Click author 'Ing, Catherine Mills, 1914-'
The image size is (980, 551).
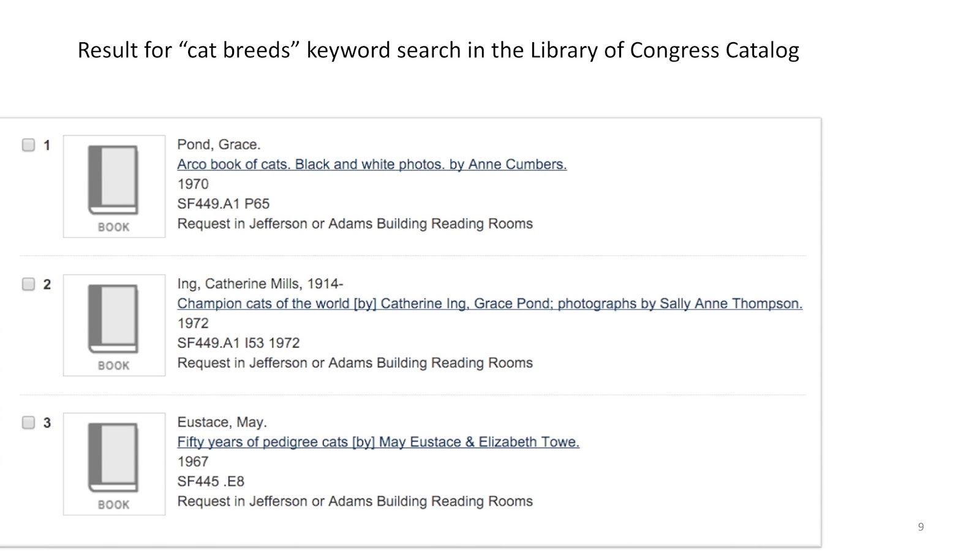click(x=260, y=283)
